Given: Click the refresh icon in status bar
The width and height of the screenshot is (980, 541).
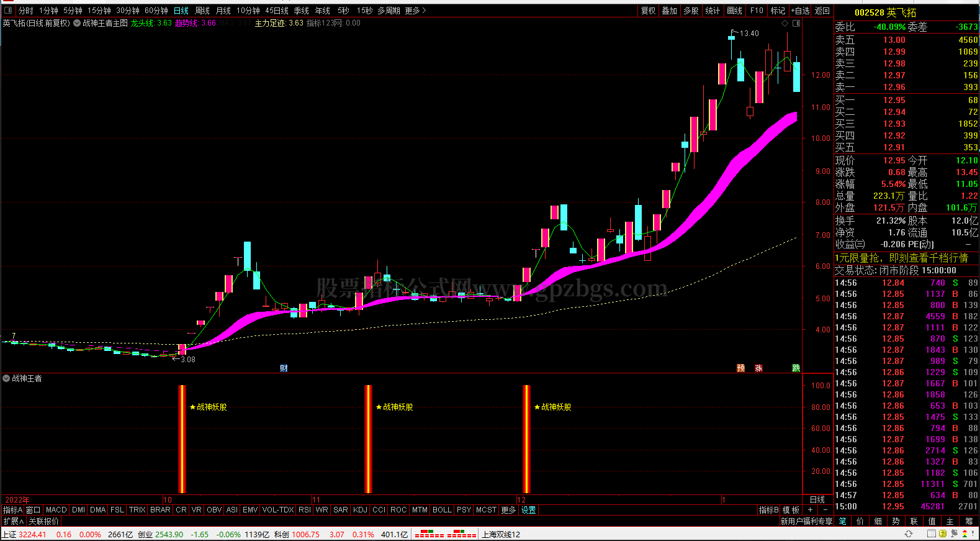Looking at the screenshot, I should (x=909, y=534).
